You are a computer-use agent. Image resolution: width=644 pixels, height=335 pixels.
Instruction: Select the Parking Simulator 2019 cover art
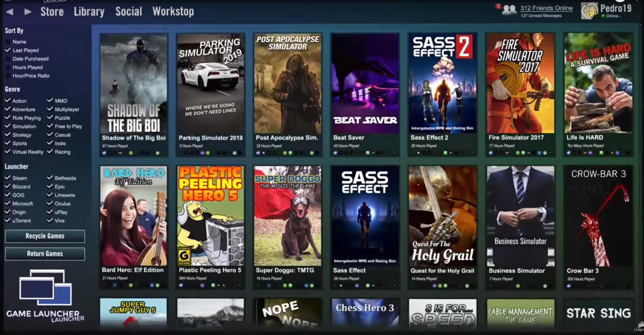211,83
